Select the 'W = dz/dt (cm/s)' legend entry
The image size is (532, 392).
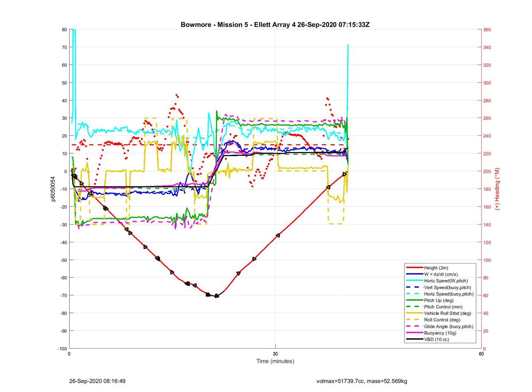pos(442,275)
